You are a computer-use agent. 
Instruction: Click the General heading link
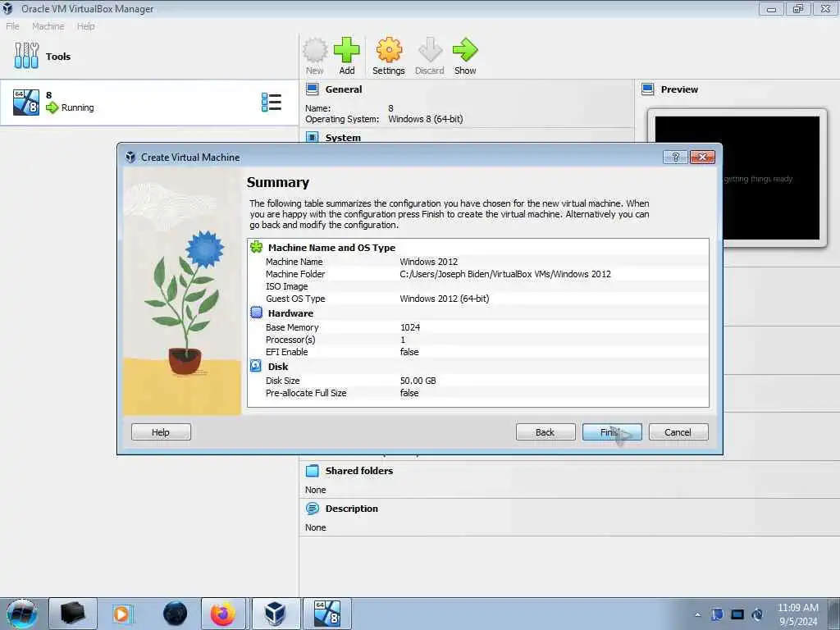click(344, 89)
